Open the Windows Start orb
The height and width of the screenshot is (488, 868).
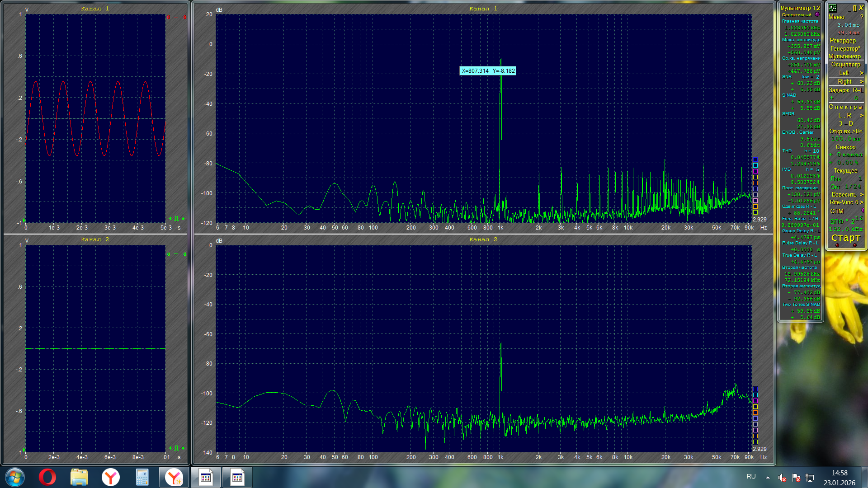14,477
